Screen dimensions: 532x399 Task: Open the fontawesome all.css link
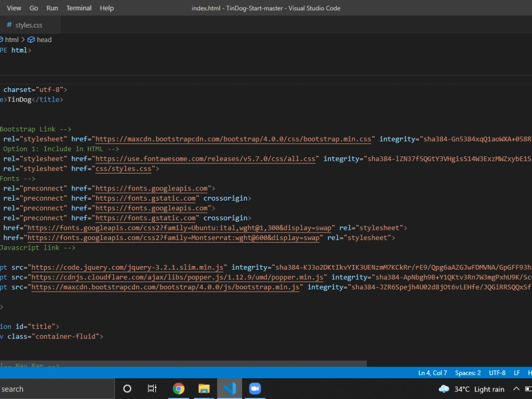pos(205,159)
